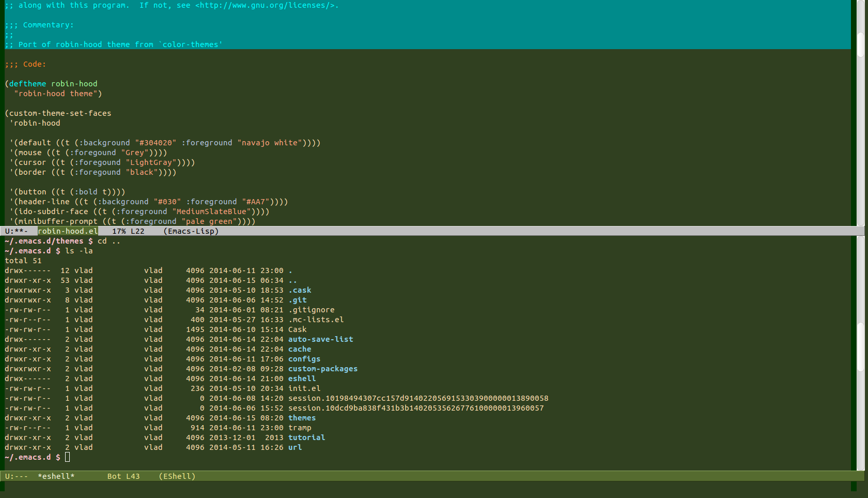Click the 17% L22 position indicator
Viewport: 868px width, 498px height.
(x=128, y=231)
